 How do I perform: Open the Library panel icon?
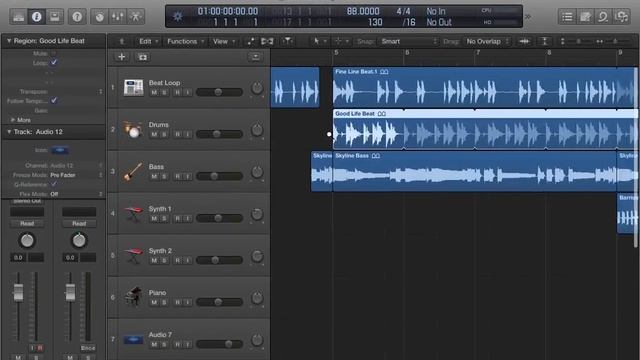tap(18, 16)
